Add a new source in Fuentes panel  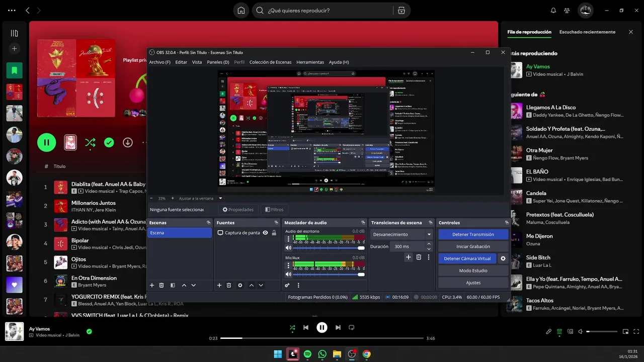click(219, 285)
